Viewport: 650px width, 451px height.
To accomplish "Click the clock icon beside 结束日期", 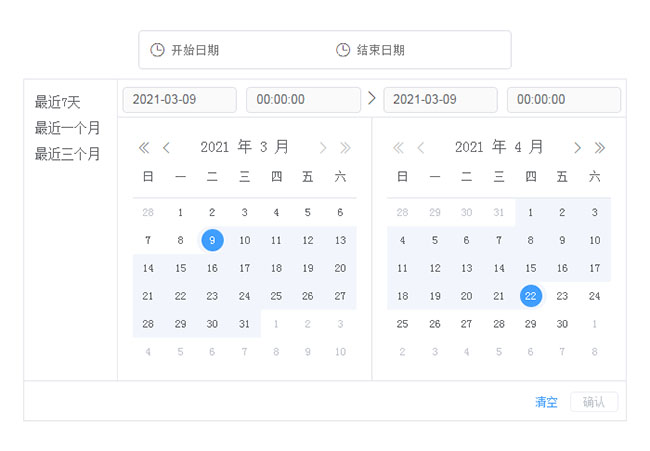I will coord(343,50).
